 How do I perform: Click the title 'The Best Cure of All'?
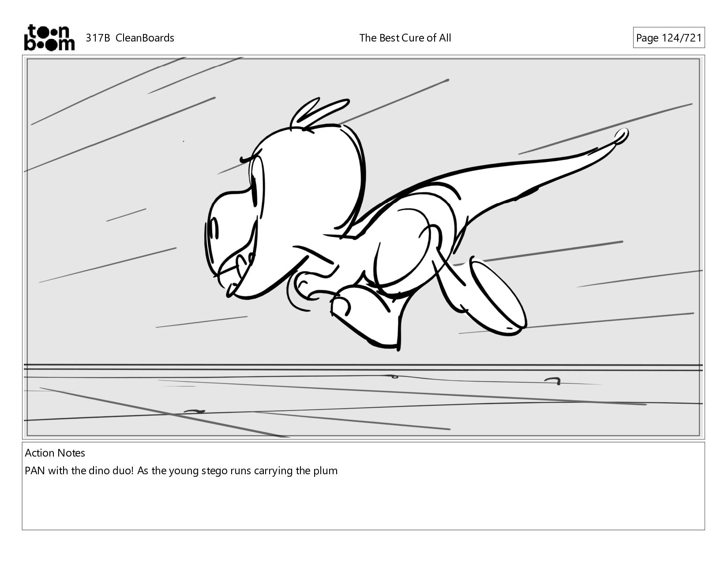tap(405, 38)
